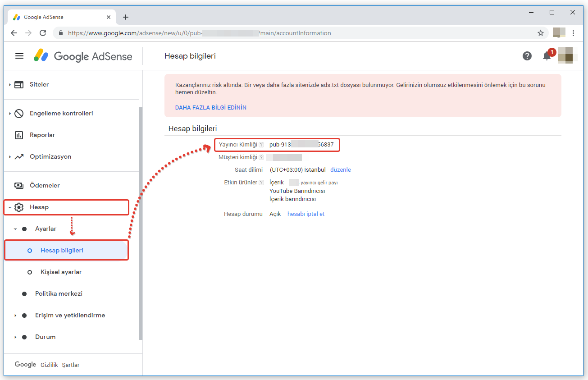Screen dimensions: 588x380
Task: Click düzenle link next to time zone
Action: click(x=340, y=170)
